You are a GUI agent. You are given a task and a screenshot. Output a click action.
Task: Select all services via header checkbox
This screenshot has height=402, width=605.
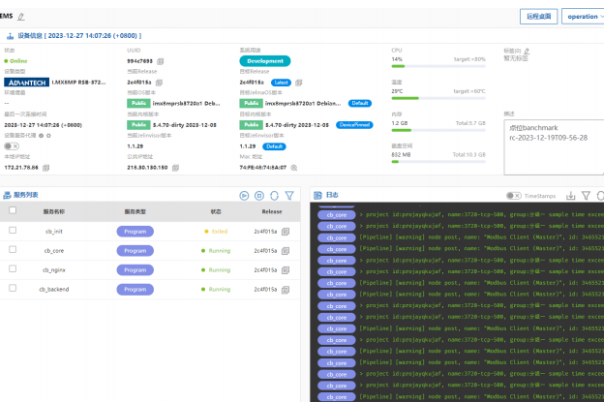(13, 211)
